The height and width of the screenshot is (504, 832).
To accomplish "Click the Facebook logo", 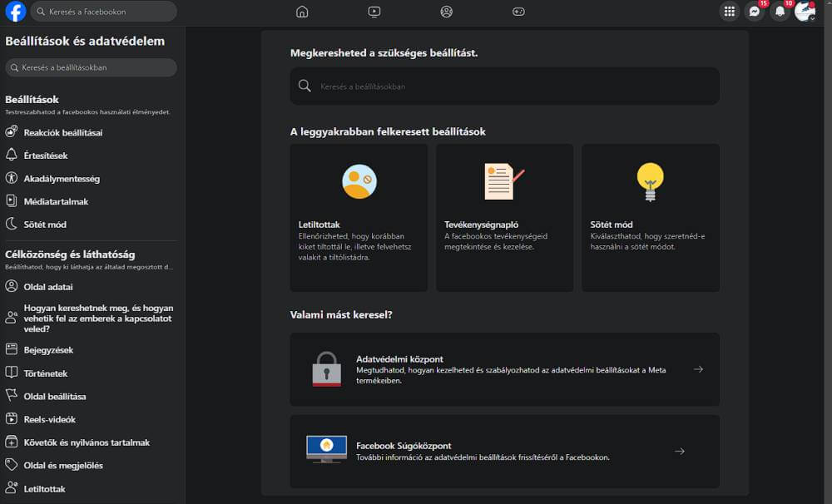I will [x=15, y=11].
